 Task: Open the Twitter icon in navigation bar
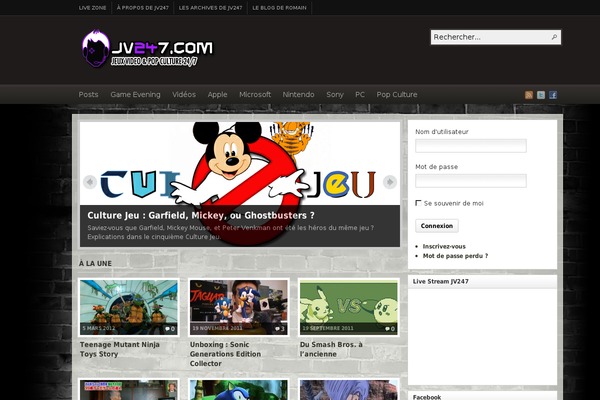point(541,95)
